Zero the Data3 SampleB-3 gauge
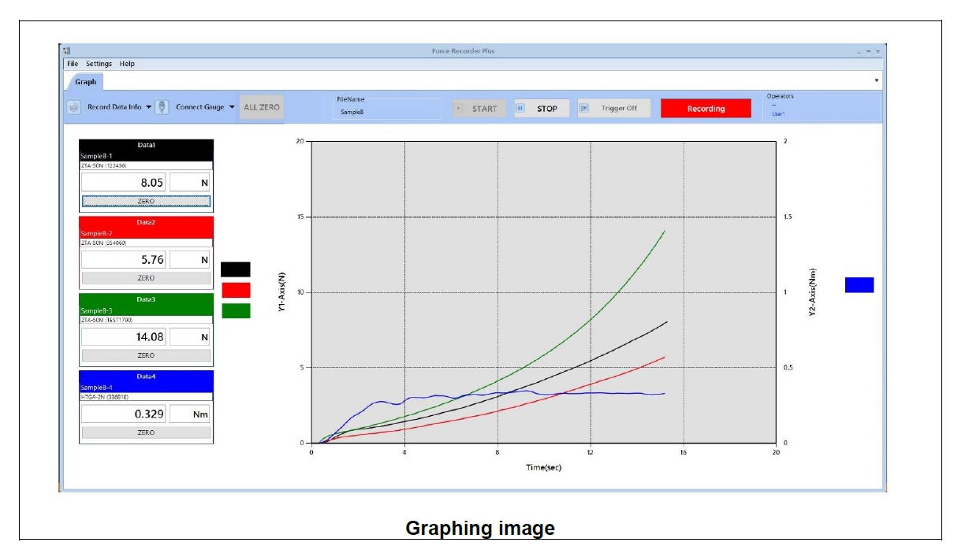Image resolution: width=980 pixels, height=557 pixels. coord(146,355)
